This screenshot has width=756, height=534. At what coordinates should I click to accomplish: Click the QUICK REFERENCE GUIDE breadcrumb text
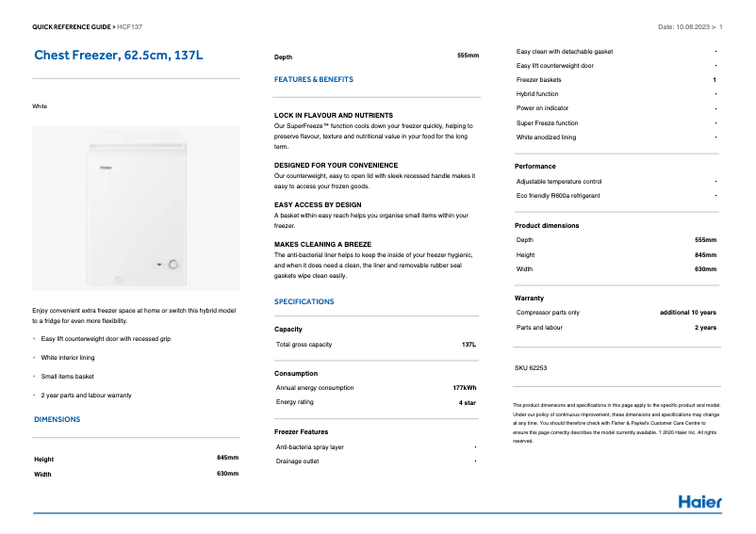[72, 27]
